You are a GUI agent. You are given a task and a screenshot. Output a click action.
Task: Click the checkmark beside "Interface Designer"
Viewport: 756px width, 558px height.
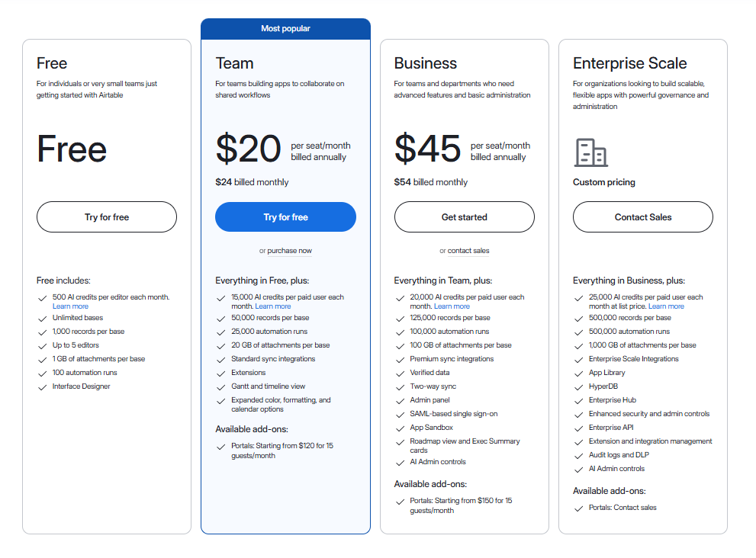[43, 386]
